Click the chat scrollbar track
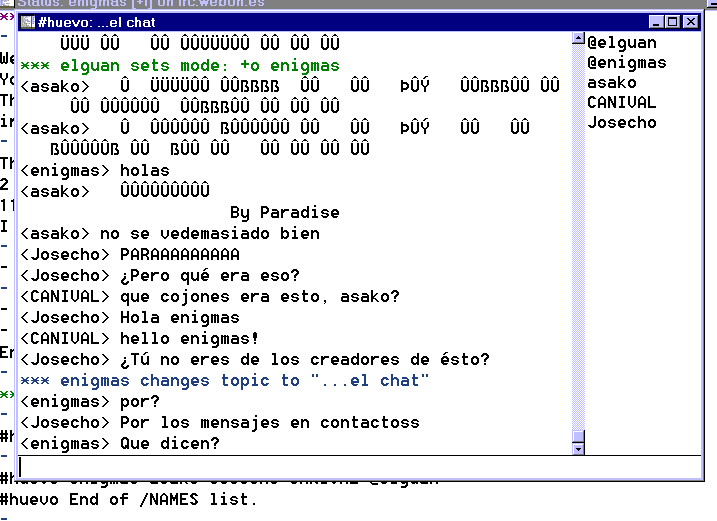The width and height of the screenshot is (717, 521). pyautogui.click(x=577, y=250)
